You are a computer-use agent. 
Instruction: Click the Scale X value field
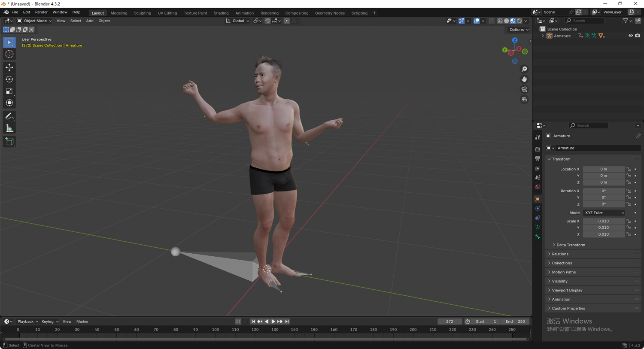click(604, 221)
